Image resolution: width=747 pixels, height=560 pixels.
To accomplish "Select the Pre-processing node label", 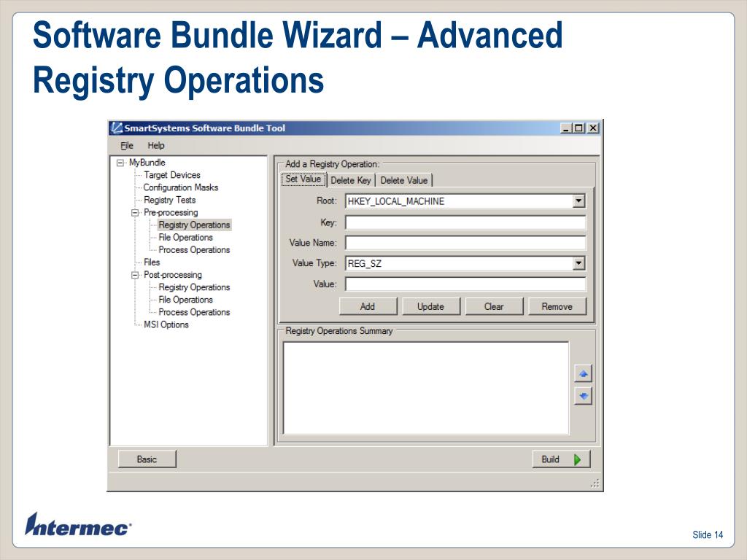I will pos(171,212).
